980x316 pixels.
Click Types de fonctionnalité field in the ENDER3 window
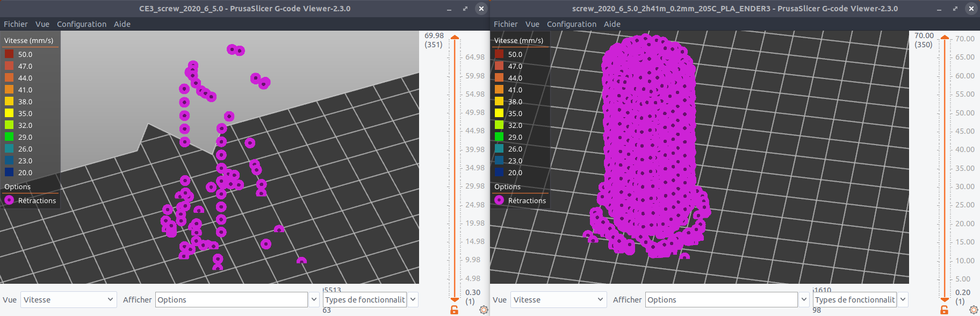click(855, 300)
